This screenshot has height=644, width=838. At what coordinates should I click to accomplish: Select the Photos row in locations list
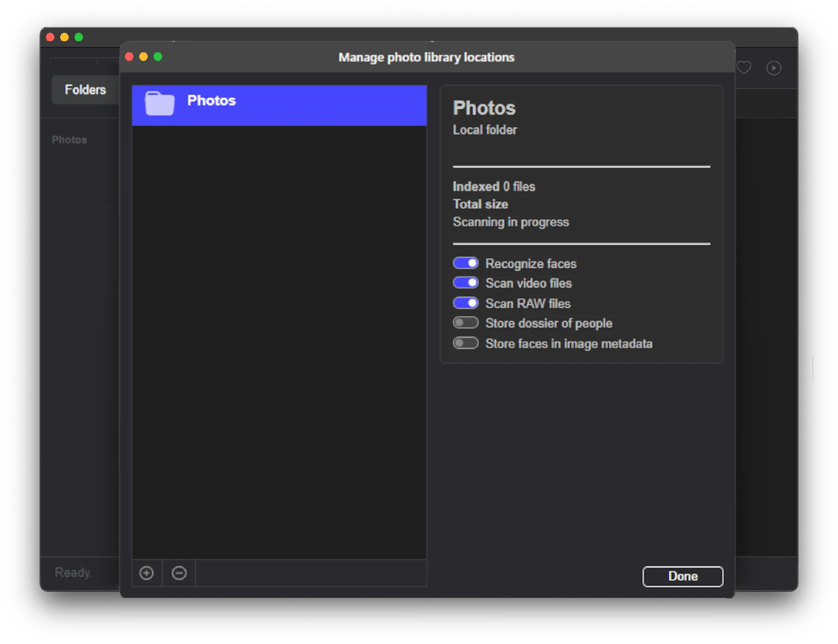[x=279, y=105]
